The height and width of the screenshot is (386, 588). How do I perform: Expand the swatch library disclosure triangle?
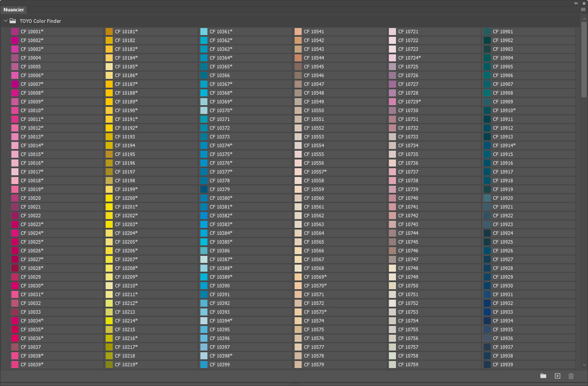point(5,21)
